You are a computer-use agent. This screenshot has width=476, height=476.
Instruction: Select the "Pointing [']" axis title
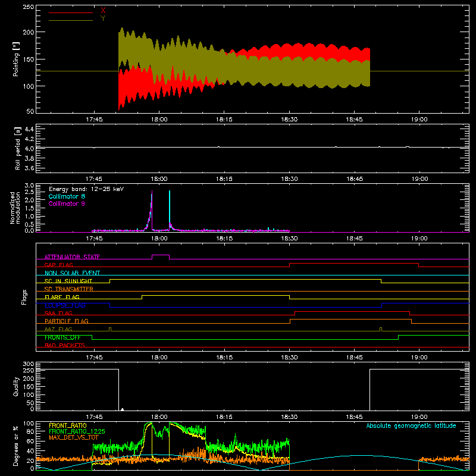pos(16,59)
